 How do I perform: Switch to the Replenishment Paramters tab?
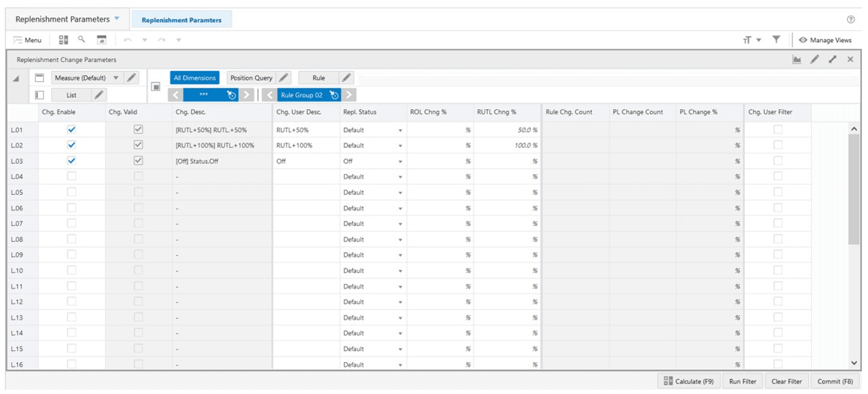(182, 19)
